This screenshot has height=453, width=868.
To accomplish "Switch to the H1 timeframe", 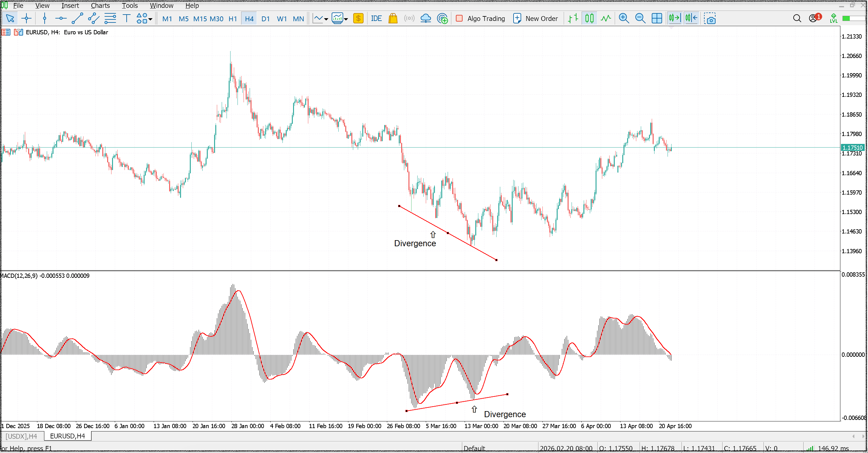I will (233, 19).
